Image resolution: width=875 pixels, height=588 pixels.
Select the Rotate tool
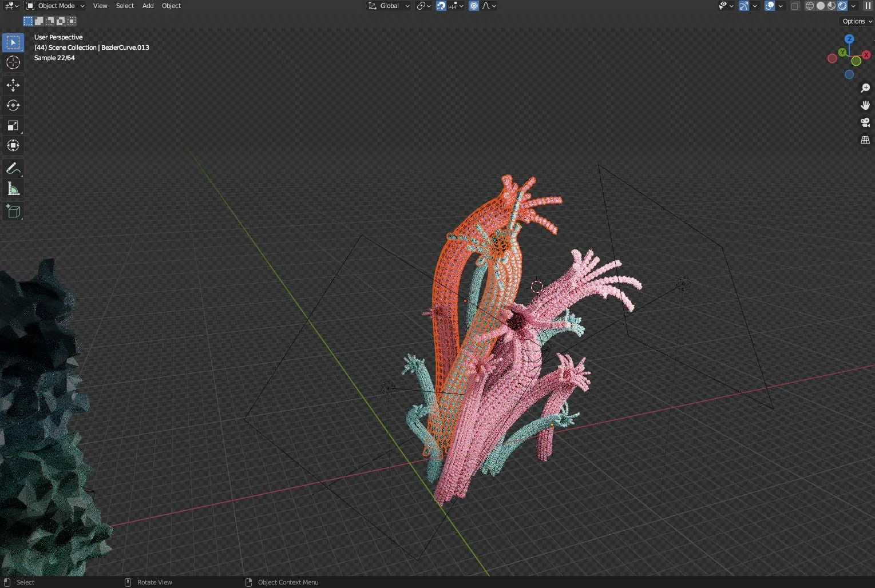(13, 105)
